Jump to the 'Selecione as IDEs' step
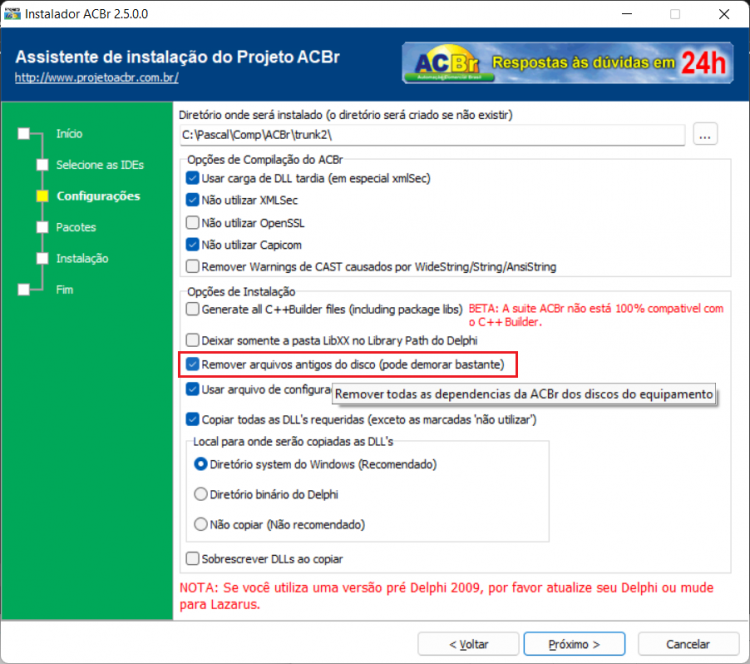Screen dimensions: 750x664 tap(100, 165)
